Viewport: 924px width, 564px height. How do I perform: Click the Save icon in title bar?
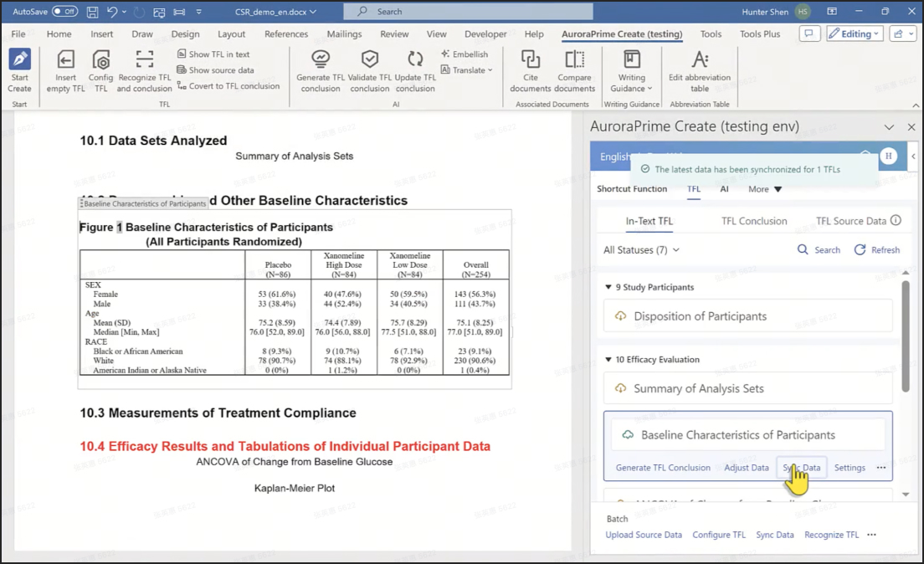[93, 11]
